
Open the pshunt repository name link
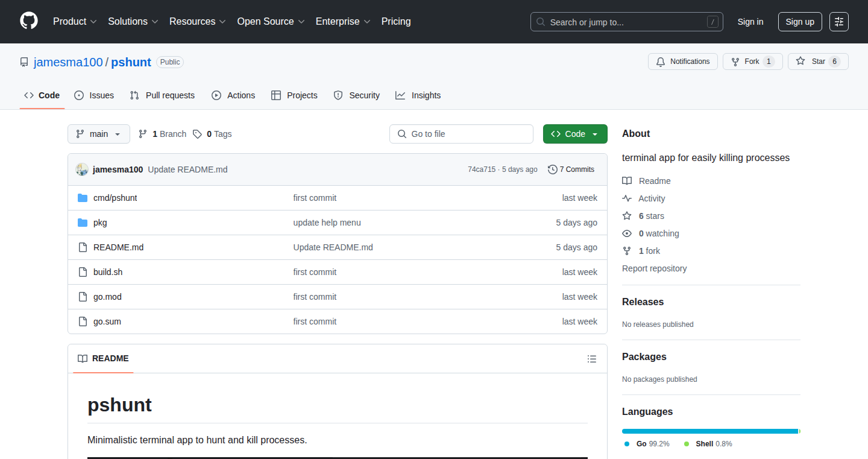131,62
